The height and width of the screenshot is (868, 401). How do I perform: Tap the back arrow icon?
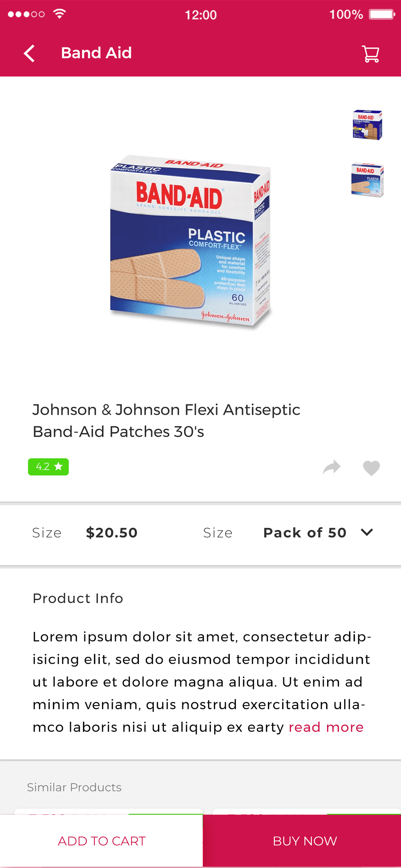29,53
